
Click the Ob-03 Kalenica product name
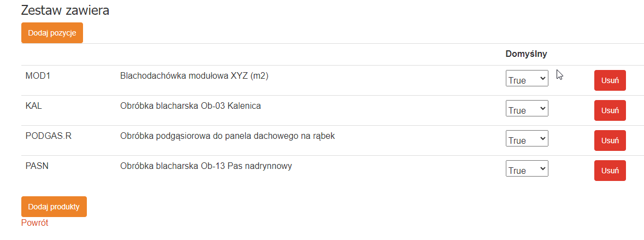click(190, 106)
